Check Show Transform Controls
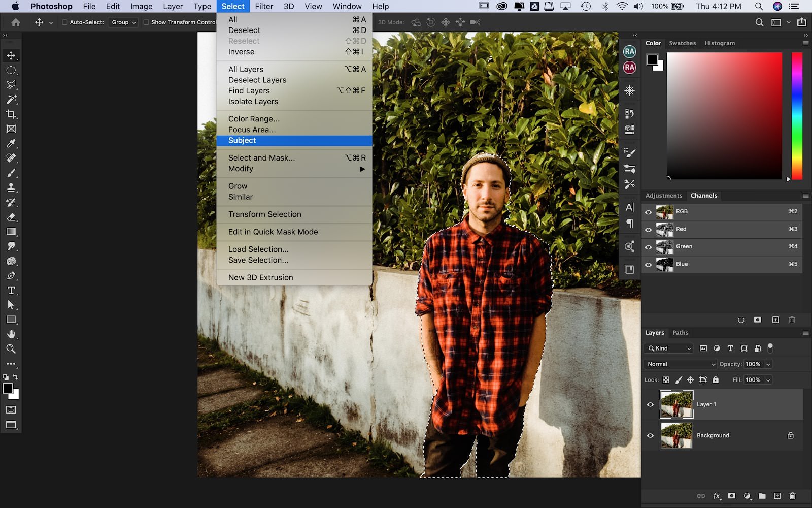Screen dimensions: 812x508 coord(146,22)
